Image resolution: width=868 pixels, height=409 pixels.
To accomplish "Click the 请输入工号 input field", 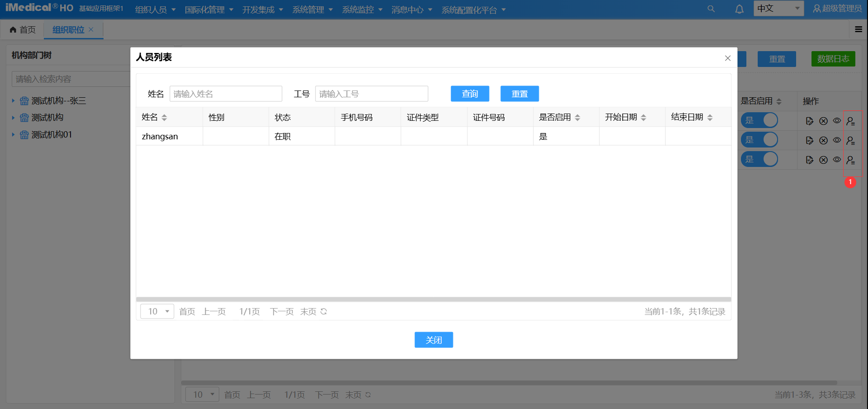I will 372,94.
